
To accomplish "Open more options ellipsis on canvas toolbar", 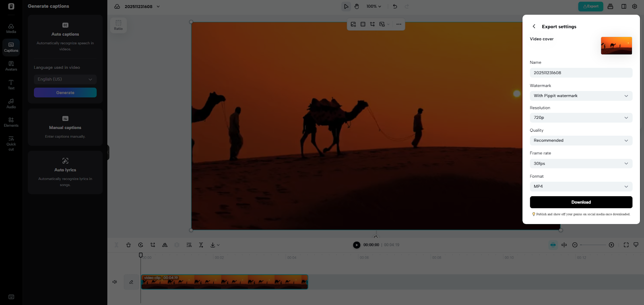I will pyautogui.click(x=399, y=24).
